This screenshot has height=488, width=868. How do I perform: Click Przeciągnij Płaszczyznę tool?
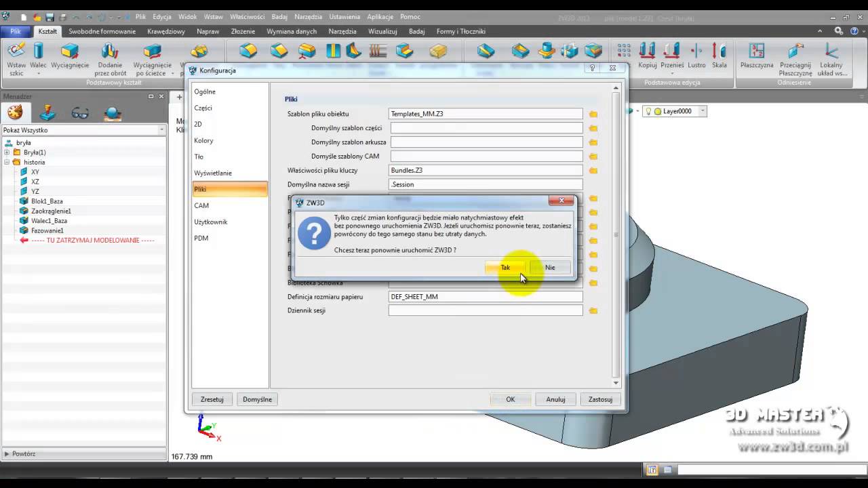(x=795, y=59)
